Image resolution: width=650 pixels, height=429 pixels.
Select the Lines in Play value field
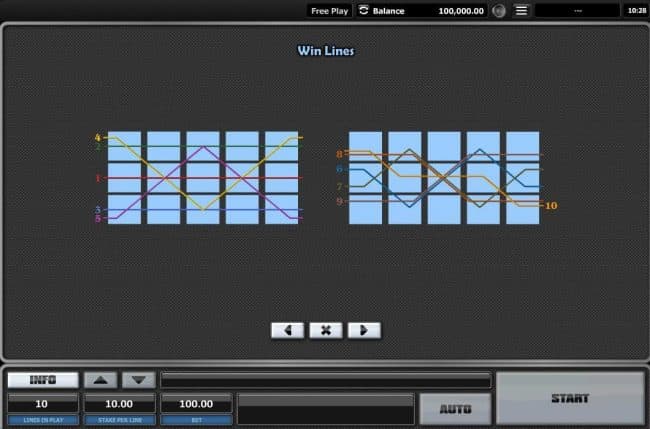42,402
